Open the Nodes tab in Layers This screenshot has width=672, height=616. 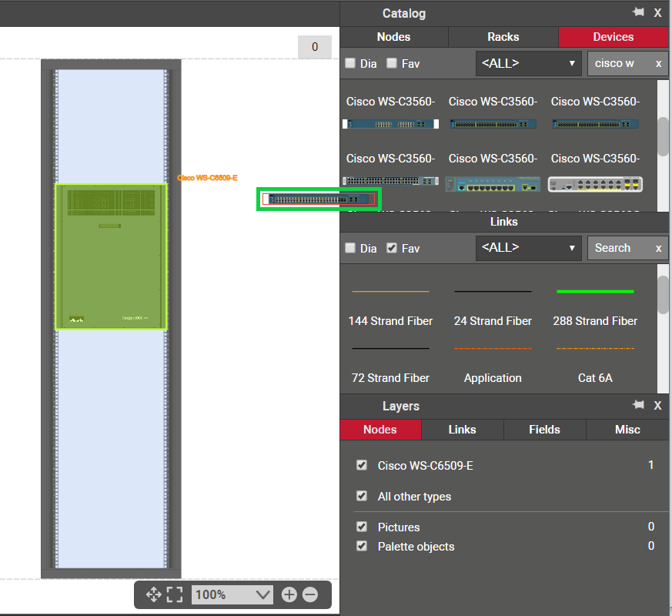[x=380, y=430]
